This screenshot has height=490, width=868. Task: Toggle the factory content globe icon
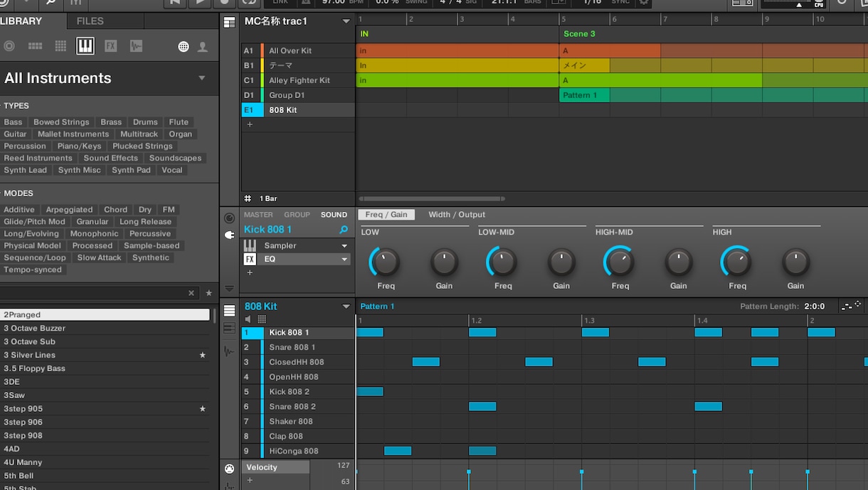184,46
